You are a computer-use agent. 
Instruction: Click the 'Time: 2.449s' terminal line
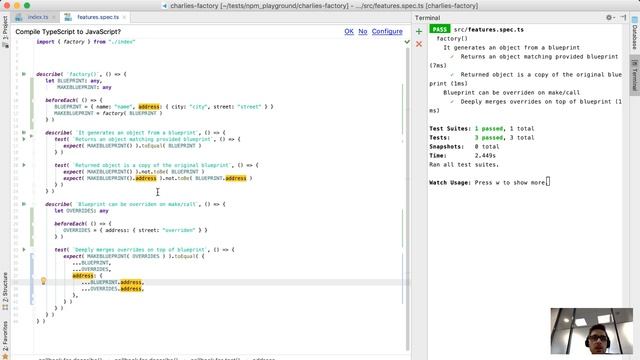coord(462,156)
